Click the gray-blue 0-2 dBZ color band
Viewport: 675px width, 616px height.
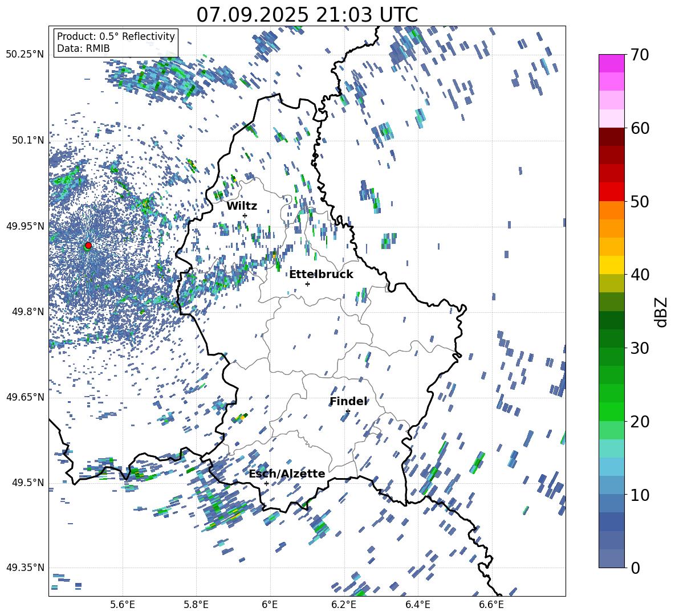[x=611, y=558]
